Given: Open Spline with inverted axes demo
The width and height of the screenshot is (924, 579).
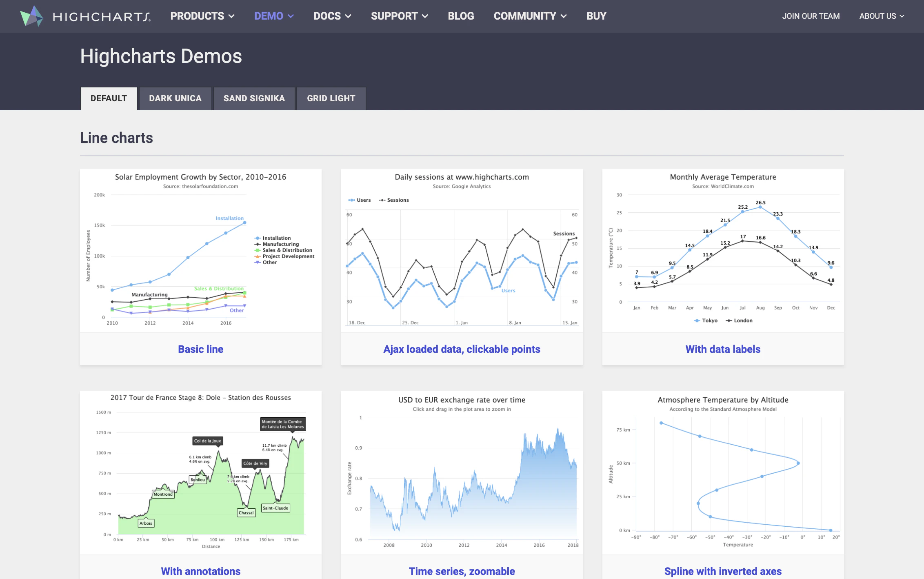Looking at the screenshot, I should (723, 571).
